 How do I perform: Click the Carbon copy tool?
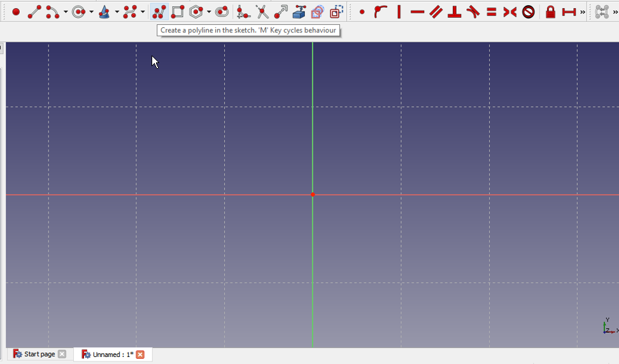pos(318,12)
